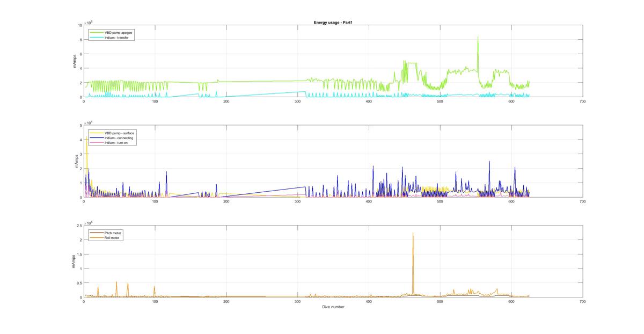Image resolution: width=644 pixels, height=334 pixels.
Task: Select the "Iridium - connecting" legend entry
Action: 120,138
